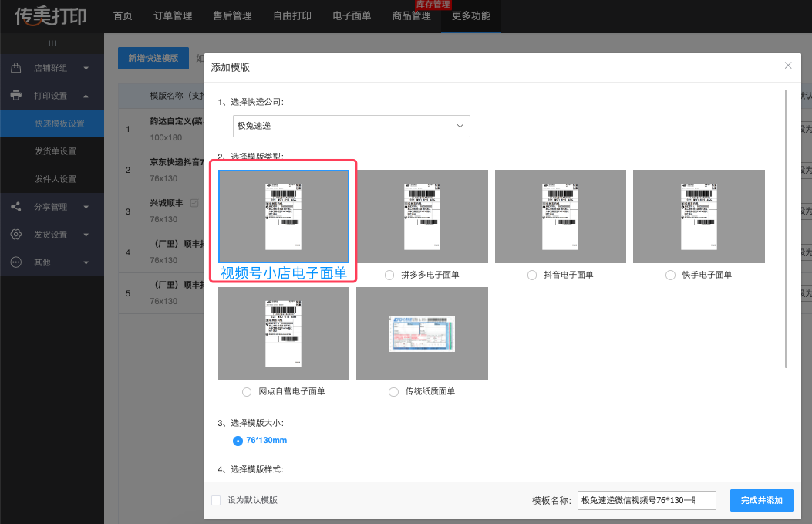Click the edit icon beside 兴城顺丰

pyautogui.click(x=194, y=203)
